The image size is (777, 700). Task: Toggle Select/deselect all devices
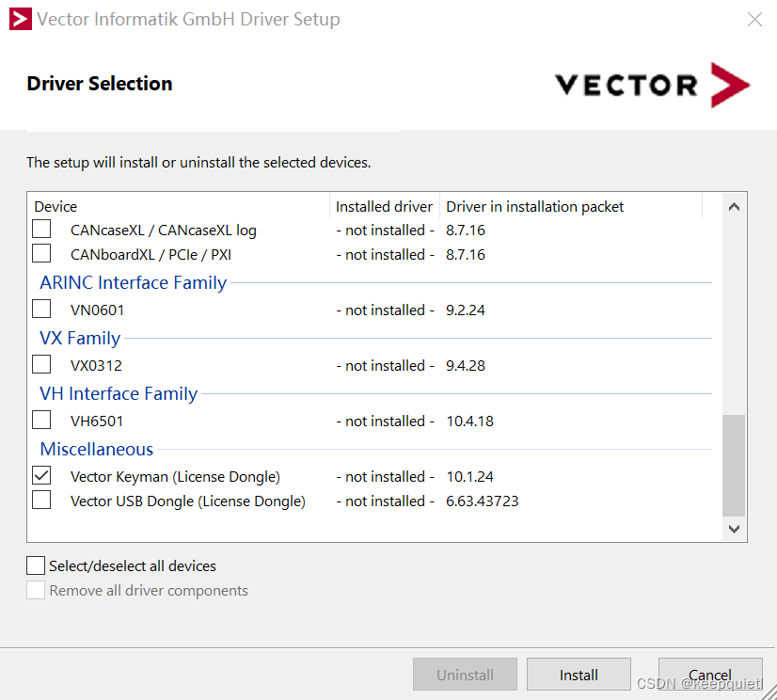[x=36, y=565]
